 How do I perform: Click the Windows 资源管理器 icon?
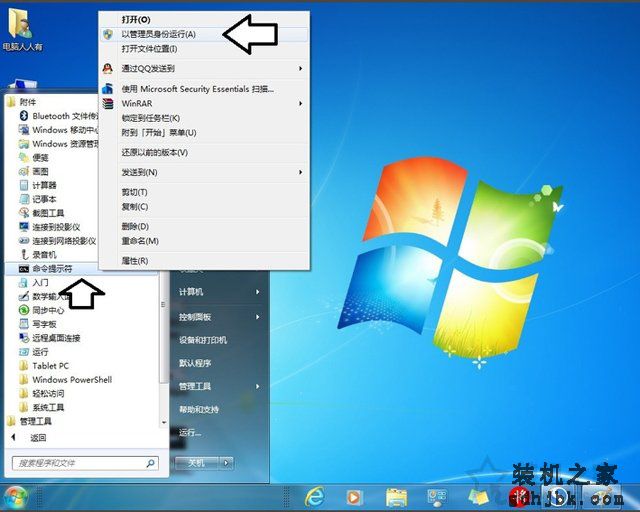click(24, 144)
